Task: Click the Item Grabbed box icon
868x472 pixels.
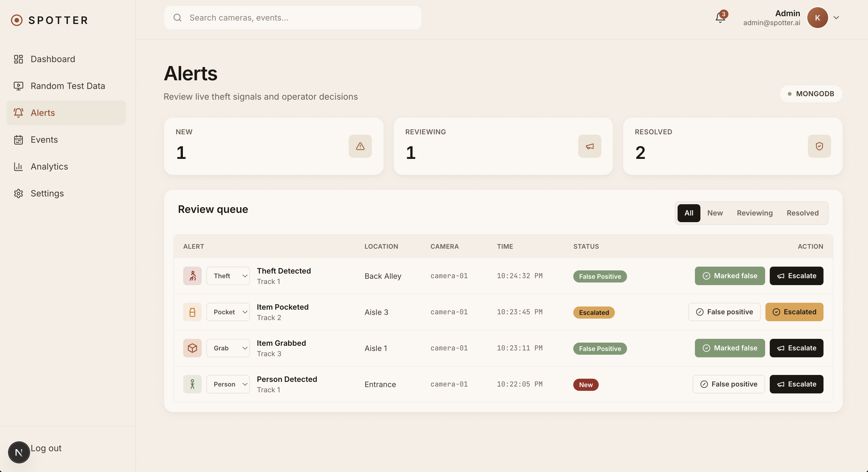Action: pos(192,348)
